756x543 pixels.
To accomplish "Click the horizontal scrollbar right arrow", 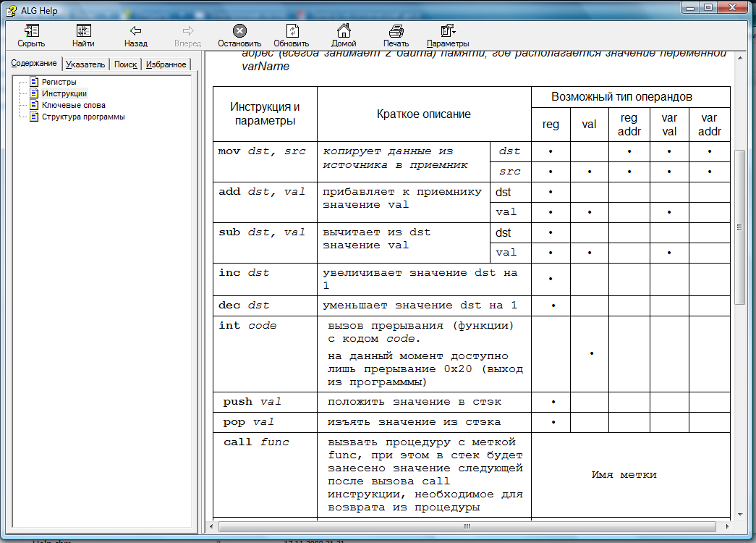I will click(x=727, y=526).
